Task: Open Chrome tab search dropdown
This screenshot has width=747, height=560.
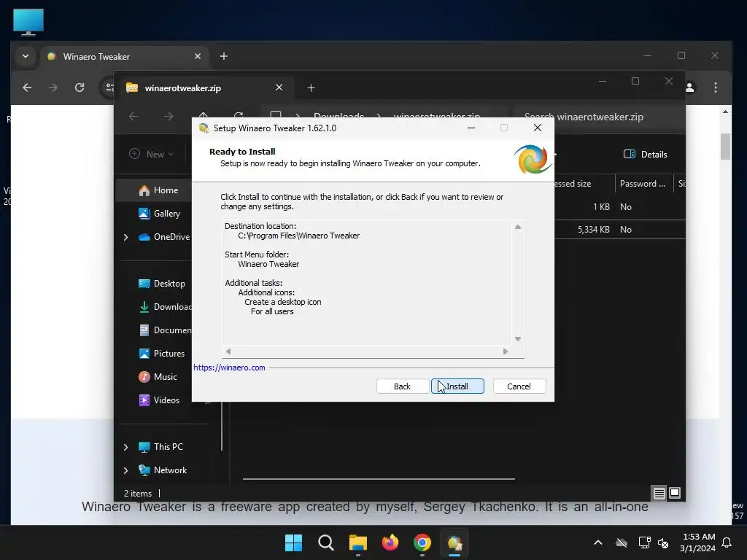Action: coord(26,56)
